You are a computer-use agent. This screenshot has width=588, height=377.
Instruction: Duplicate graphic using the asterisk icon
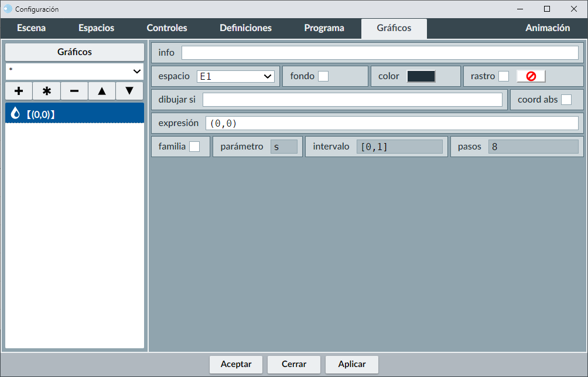[47, 91]
